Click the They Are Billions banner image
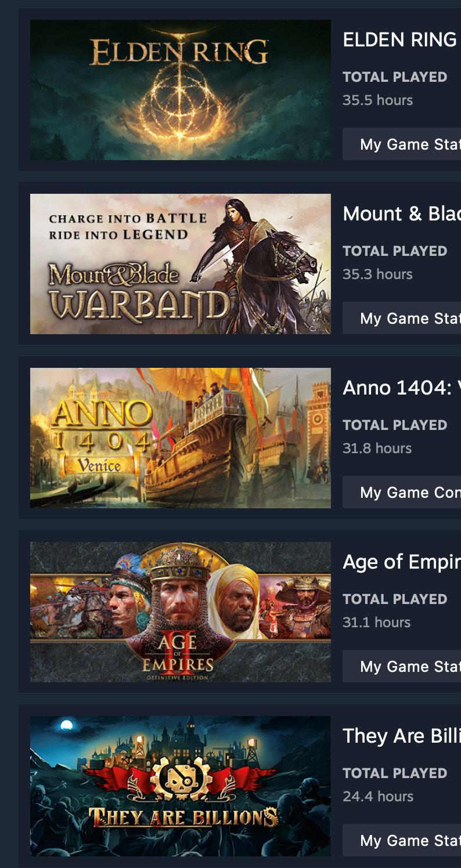Screen dimensions: 461x868 181,786
